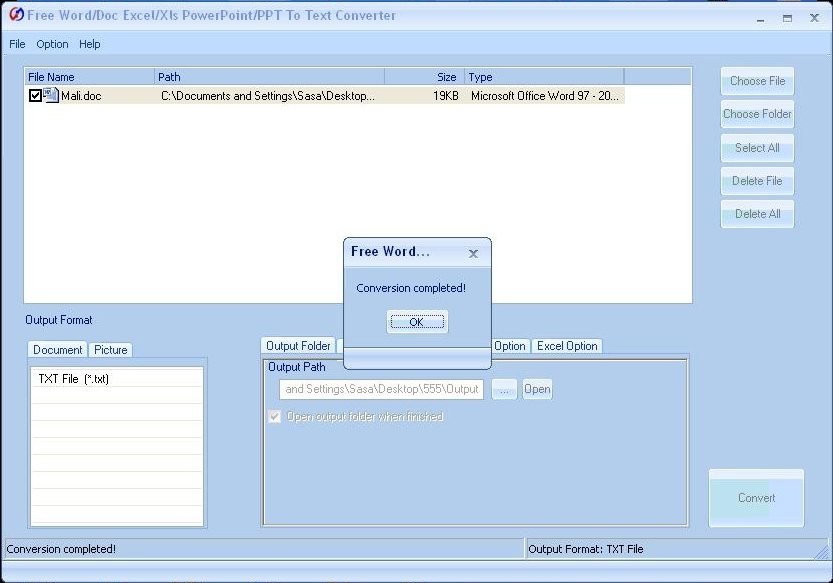This screenshot has width=833, height=583.
Task: Click the 19KB size cell
Action: [445, 96]
